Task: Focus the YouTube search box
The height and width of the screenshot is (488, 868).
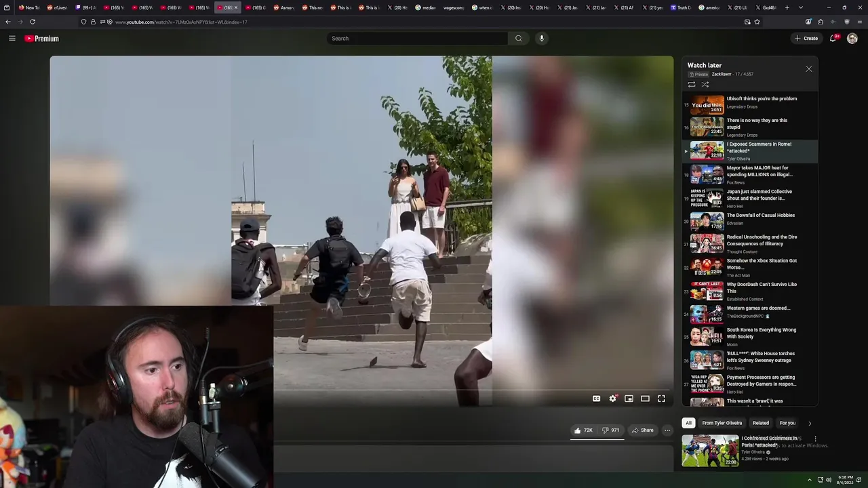Action: tap(417, 39)
